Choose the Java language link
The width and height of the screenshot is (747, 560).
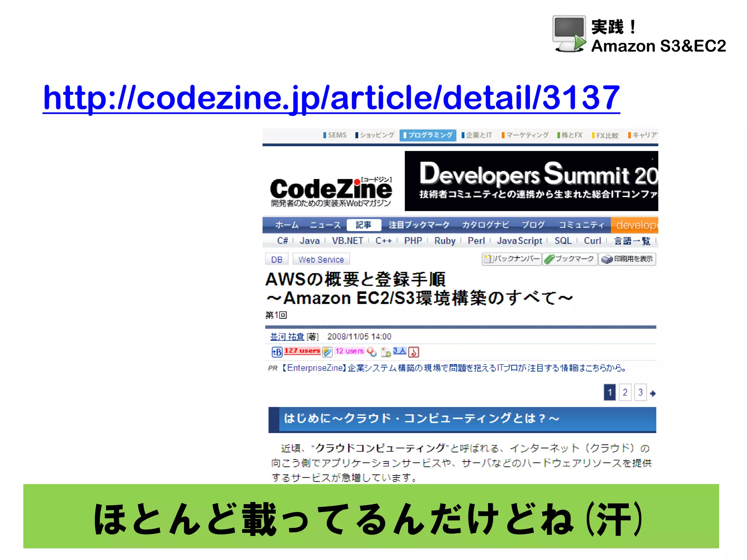310,241
